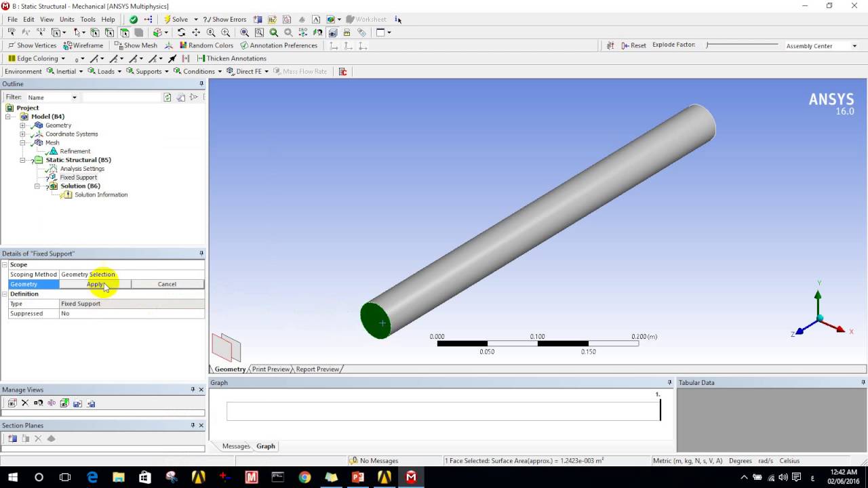Image resolution: width=868 pixels, height=488 pixels.
Task: Click the Outline filter text field
Action: click(x=121, y=98)
